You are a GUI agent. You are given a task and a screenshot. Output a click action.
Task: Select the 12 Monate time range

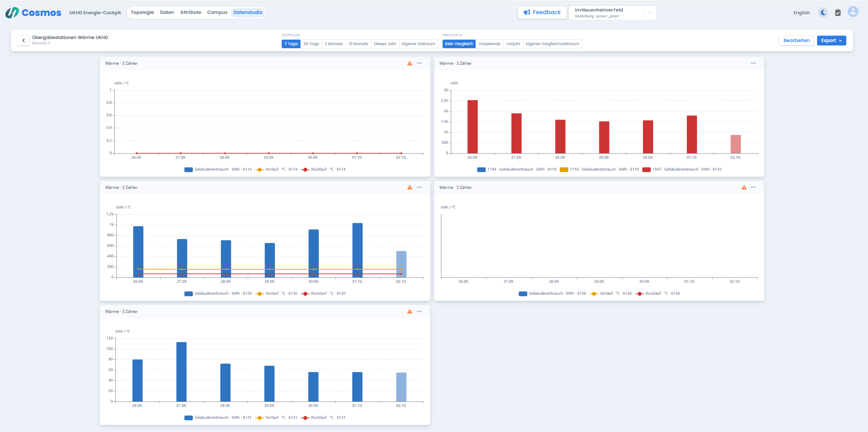tap(358, 44)
